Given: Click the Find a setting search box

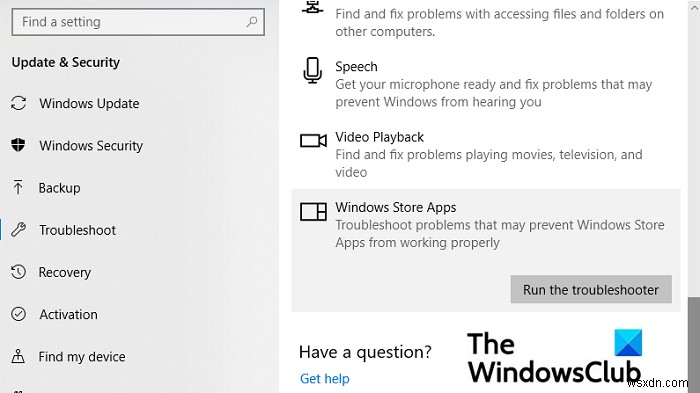Looking at the screenshot, I should 138,21.
